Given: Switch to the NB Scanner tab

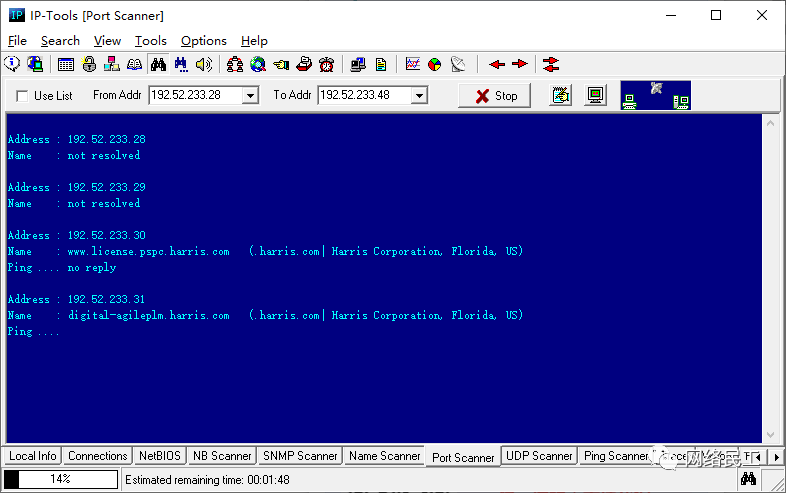Looking at the screenshot, I should tap(222, 456).
